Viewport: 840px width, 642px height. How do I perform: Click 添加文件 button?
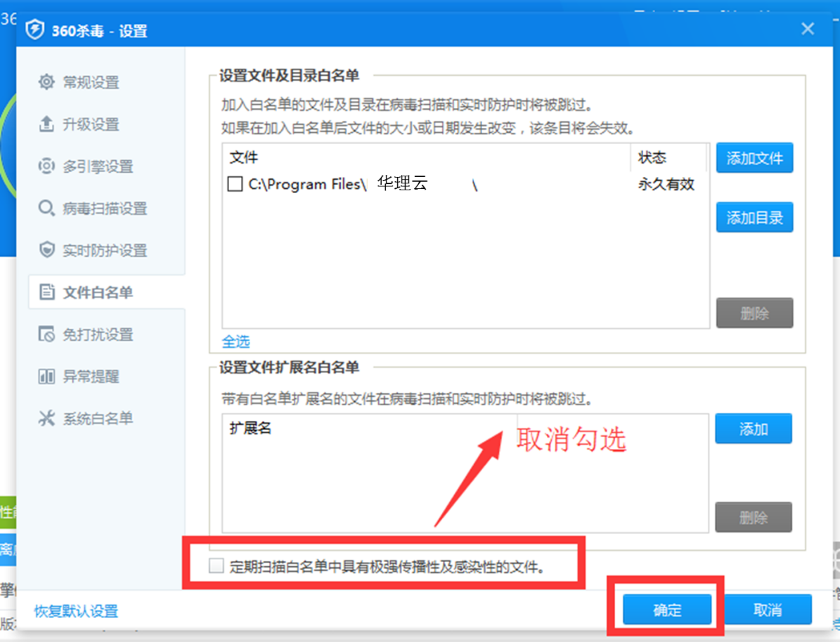click(x=754, y=158)
